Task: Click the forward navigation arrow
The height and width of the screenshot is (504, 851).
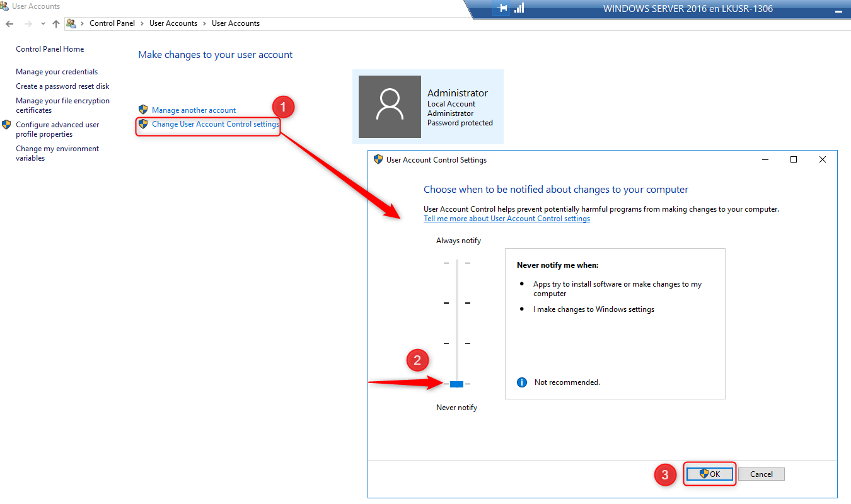Action: pyautogui.click(x=28, y=23)
